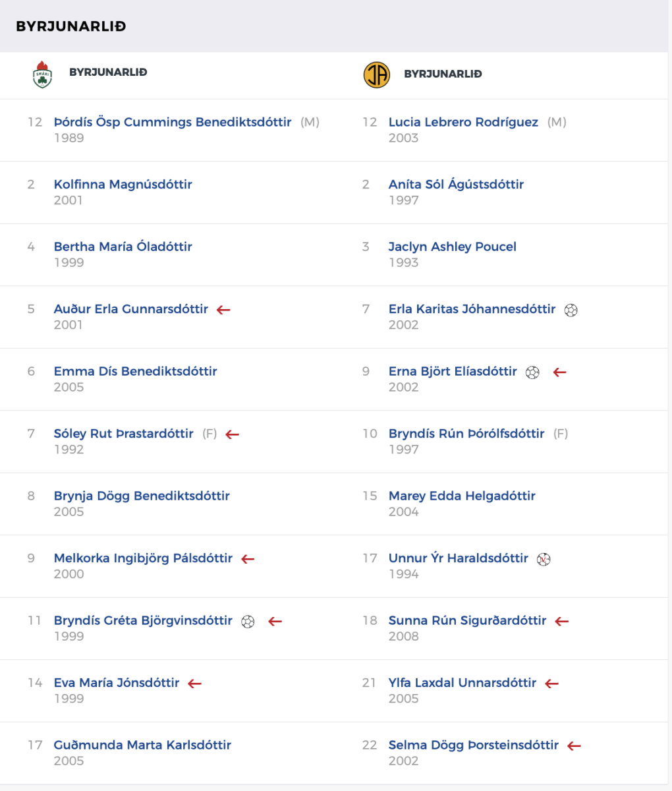Image resolution: width=672 pixels, height=791 pixels.
Task: Click goal ball icon beside Bryndís Gréta Björgvinsdóttir
Action: coord(248,622)
